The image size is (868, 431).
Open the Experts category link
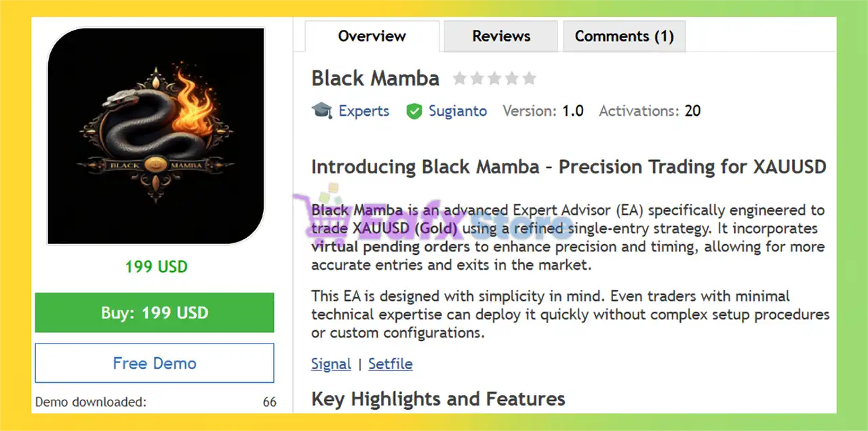364,111
